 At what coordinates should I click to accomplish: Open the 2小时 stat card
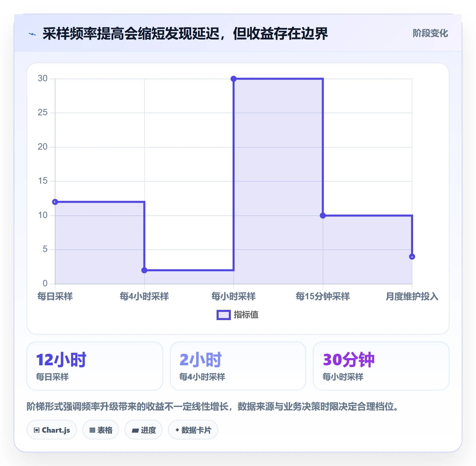(238, 366)
